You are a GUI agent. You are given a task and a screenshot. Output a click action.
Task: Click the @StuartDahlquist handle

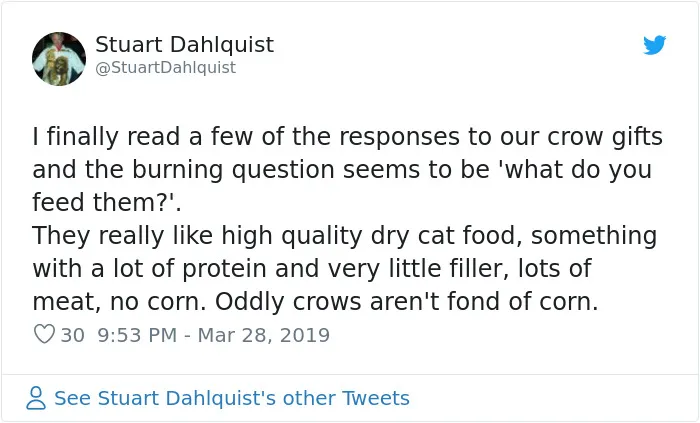[165, 67]
